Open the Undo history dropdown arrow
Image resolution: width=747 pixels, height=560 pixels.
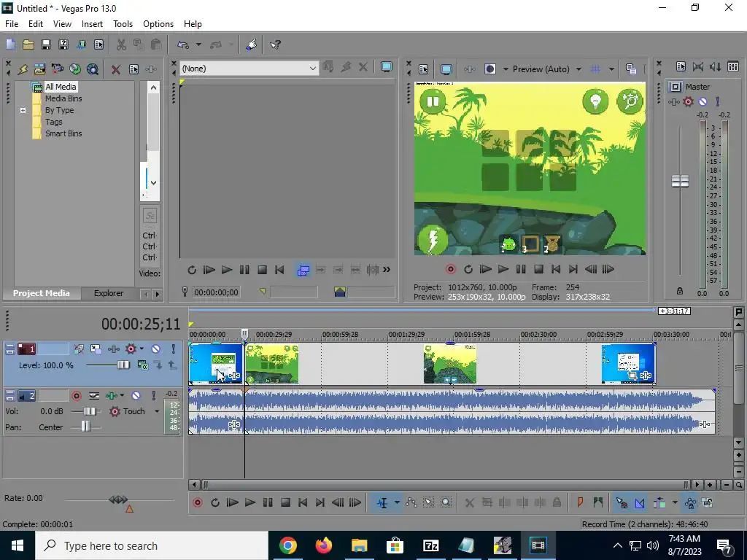[198, 44]
